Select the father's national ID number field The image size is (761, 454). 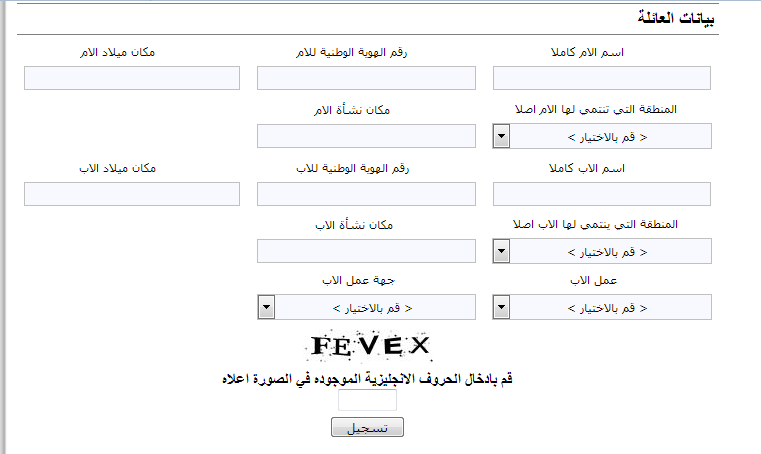[366, 194]
